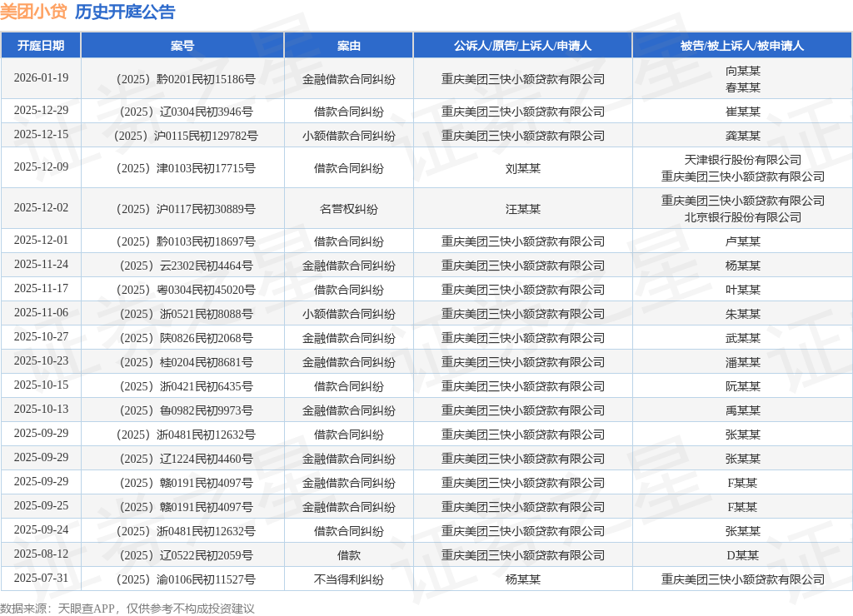Select the 案由 column header
Viewport: 853px width, 616px height.
(x=349, y=46)
